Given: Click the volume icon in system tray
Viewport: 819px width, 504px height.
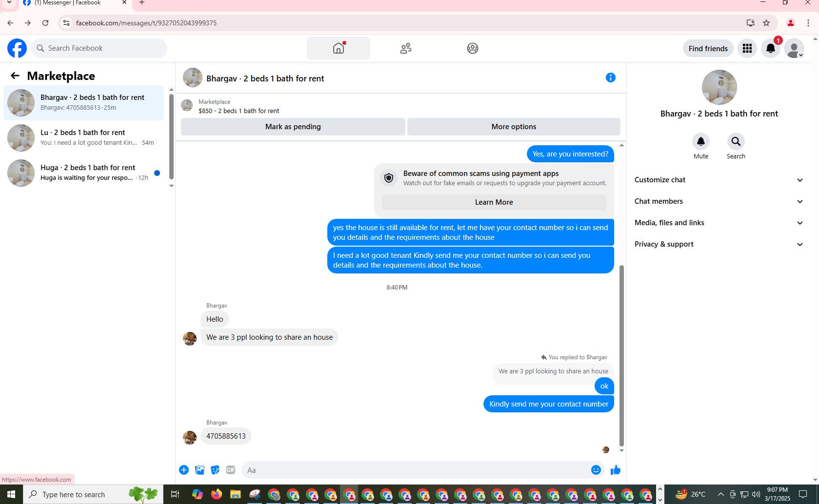Looking at the screenshot, I should pyautogui.click(x=756, y=494).
